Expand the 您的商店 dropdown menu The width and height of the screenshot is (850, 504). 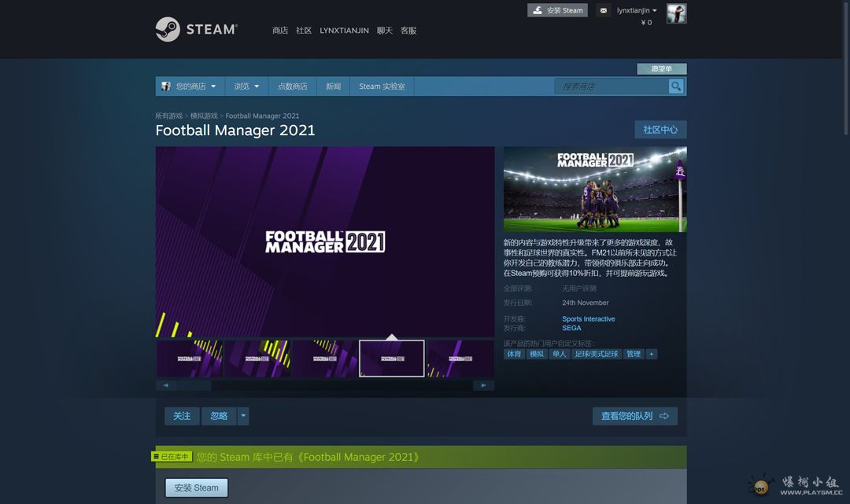(190, 86)
